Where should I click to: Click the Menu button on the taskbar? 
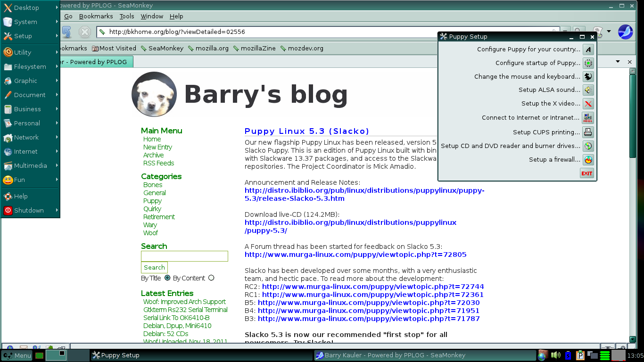tap(17, 355)
